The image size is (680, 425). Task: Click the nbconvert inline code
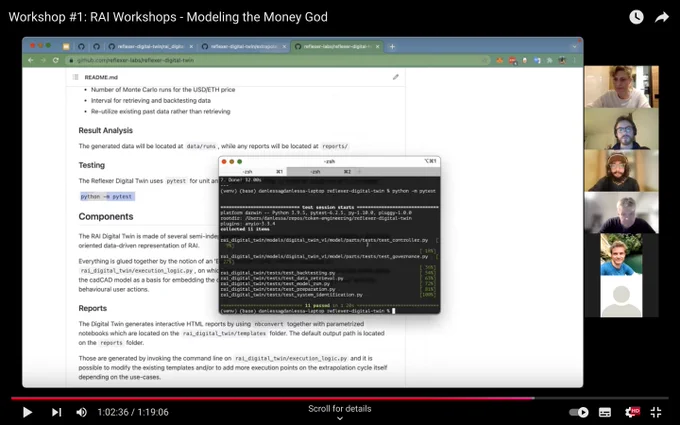(269, 324)
